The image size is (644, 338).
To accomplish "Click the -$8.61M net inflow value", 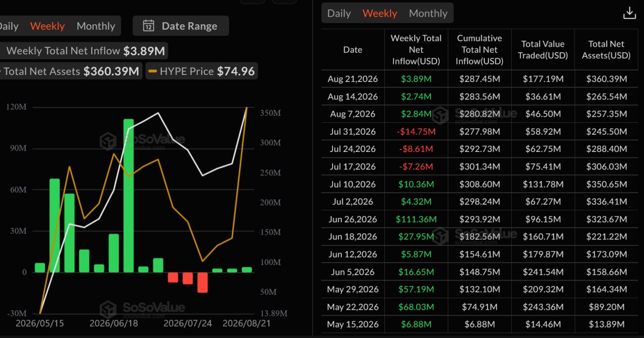I will 416,149.
